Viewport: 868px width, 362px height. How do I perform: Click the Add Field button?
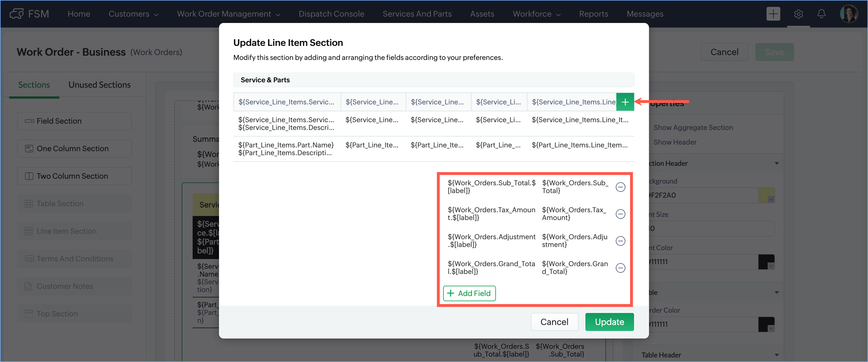click(469, 293)
